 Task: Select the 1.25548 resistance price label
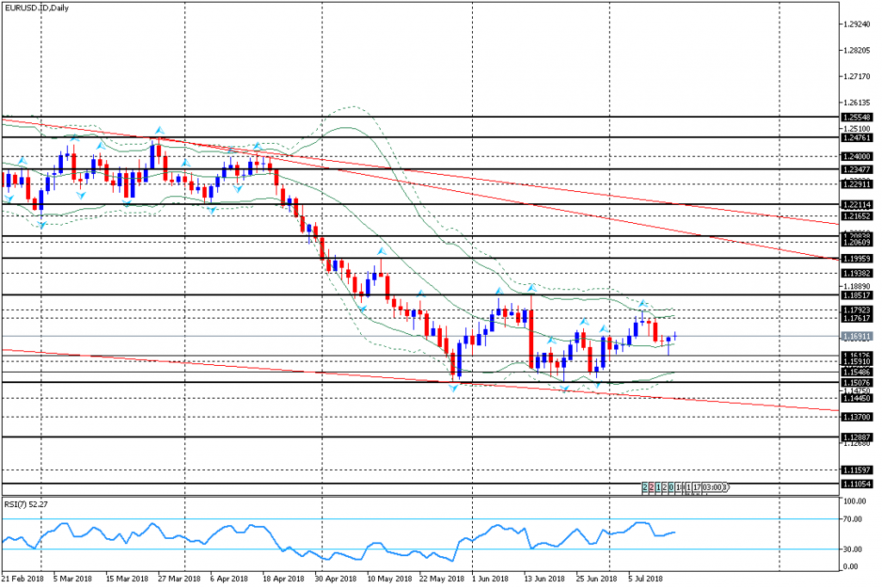tap(858, 116)
